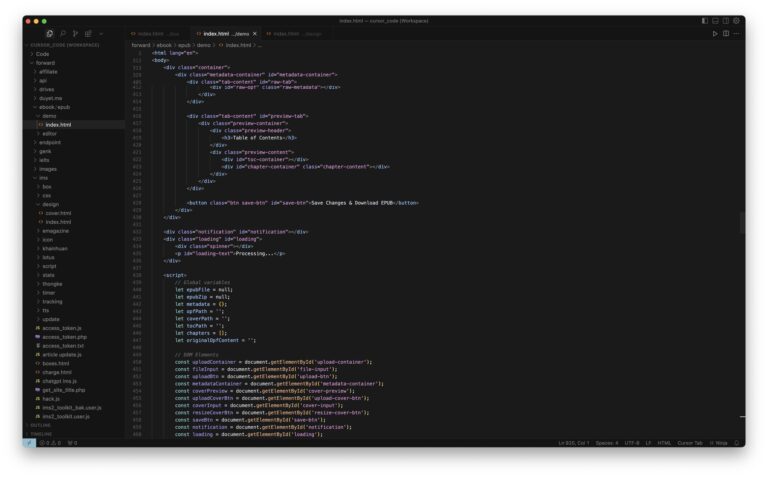Image resolution: width=768 pixels, height=477 pixels.
Task: Click the HTML language mode in status bar
Action: [x=664, y=443]
